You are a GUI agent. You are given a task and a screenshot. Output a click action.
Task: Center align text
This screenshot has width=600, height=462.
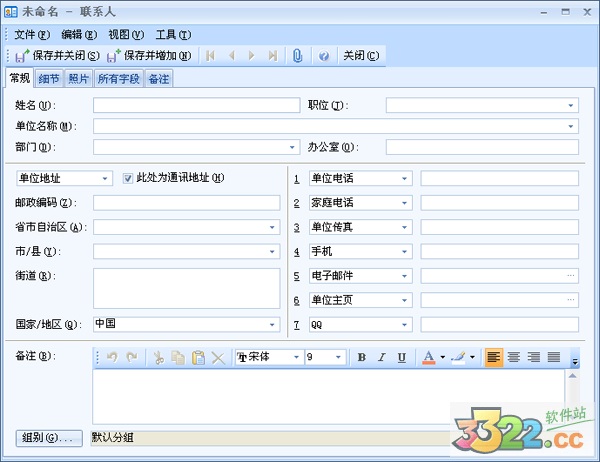tap(514, 357)
